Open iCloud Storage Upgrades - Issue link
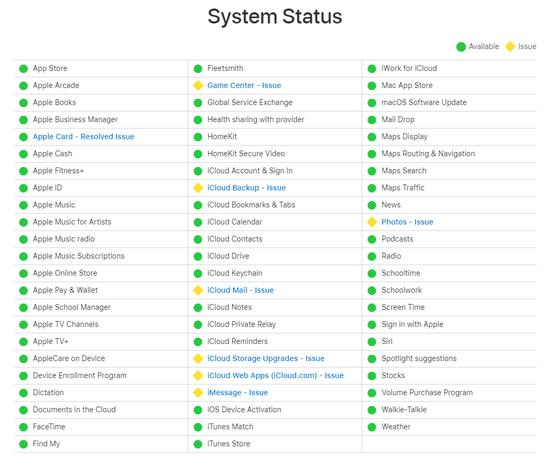 (x=266, y=359)
